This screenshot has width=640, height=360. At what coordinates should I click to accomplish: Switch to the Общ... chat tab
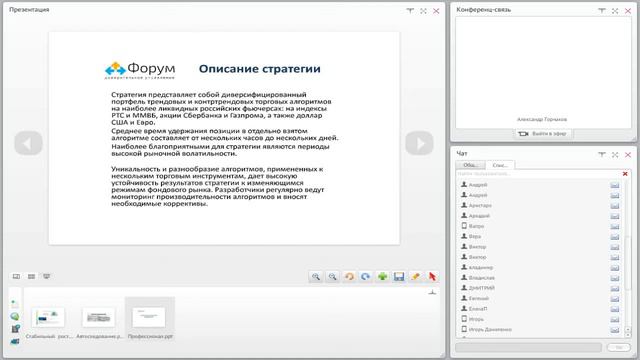pos(471,165)
